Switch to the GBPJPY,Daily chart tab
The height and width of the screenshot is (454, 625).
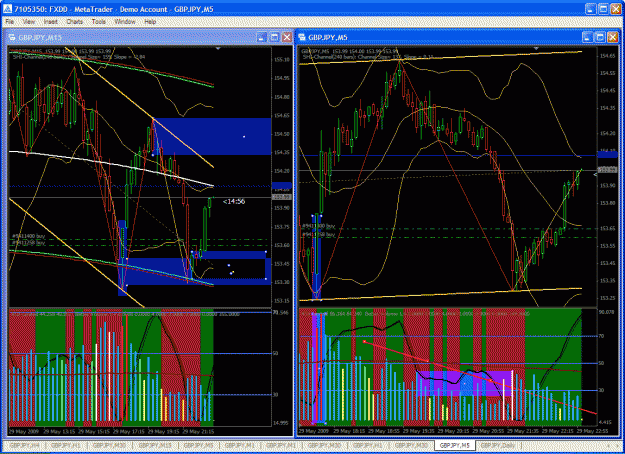click(x=497, y=445)
